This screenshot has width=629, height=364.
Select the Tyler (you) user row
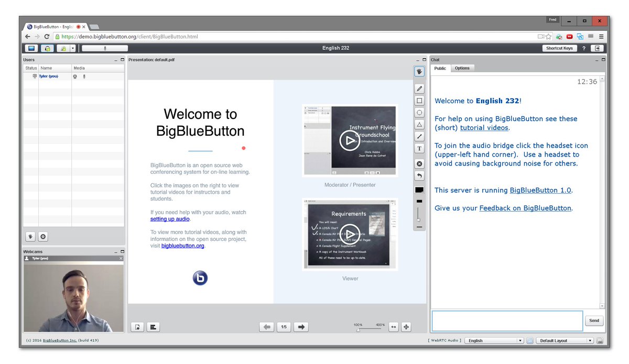[74, 76]
